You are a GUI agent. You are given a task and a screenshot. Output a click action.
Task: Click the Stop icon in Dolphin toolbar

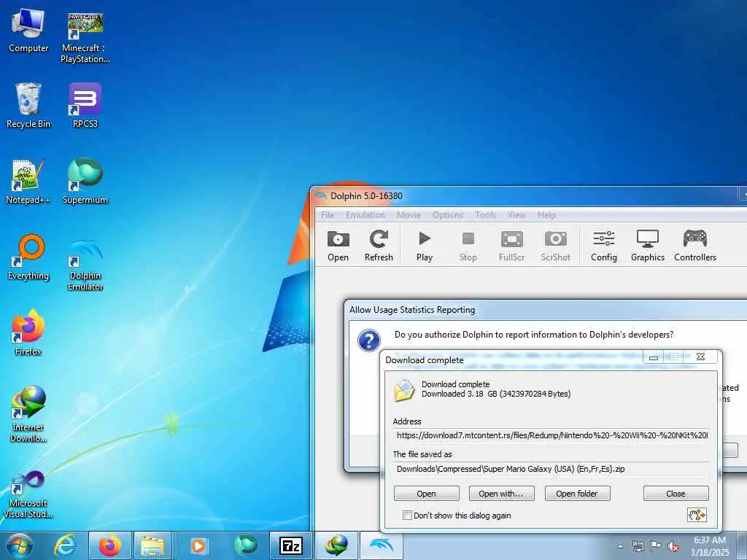point(468,246)
